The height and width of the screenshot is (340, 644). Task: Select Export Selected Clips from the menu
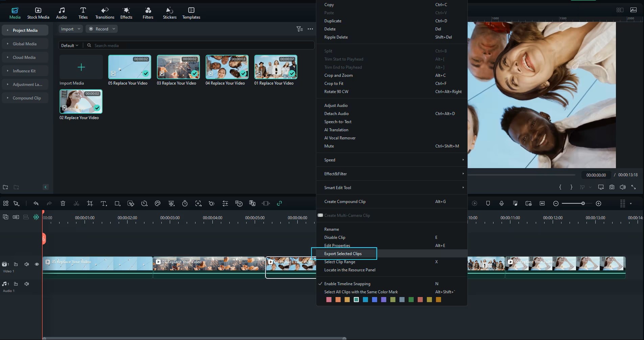click(x=343, y=253)
